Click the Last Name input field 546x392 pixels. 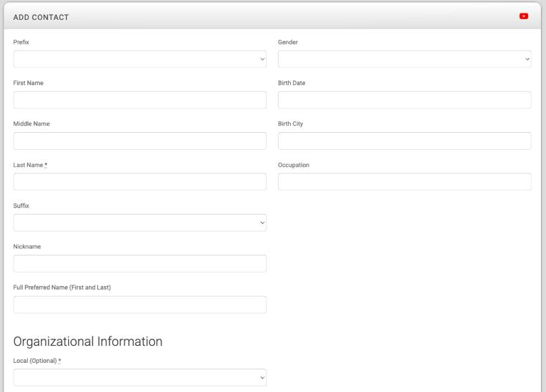[139, 182]
